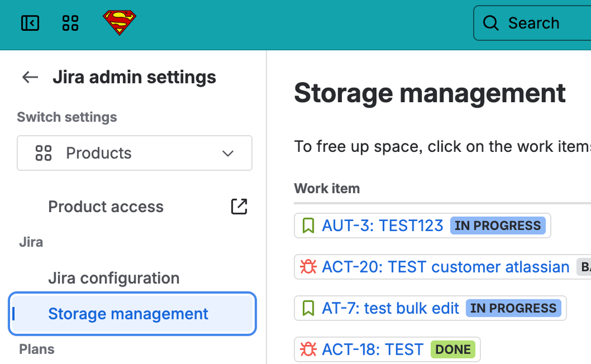This screenshot has width=591, height=364.
Task: Open the AT-7: test bulk edit link
Action: [390, 308]
